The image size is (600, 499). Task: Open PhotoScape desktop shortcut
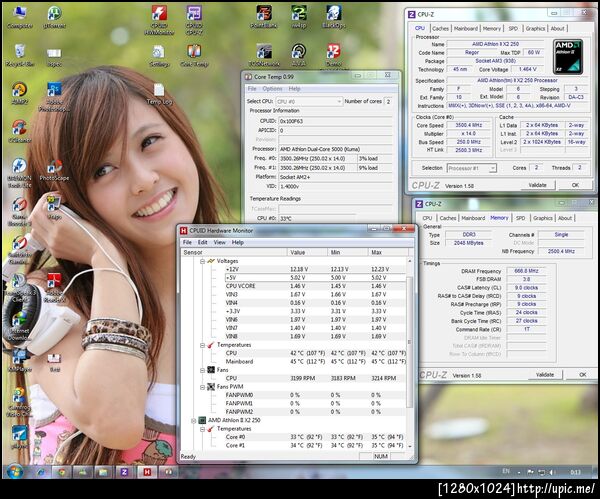pos(54,170)
